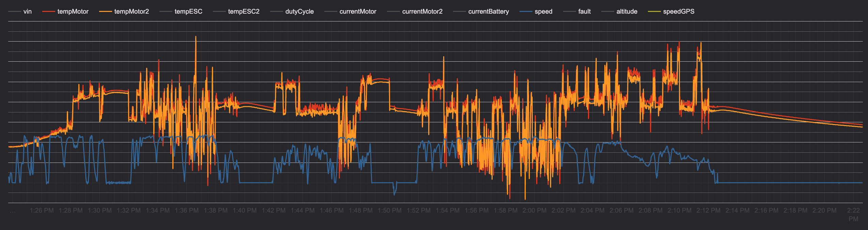Click the blue speed legend line swatch

pos(526,12)
